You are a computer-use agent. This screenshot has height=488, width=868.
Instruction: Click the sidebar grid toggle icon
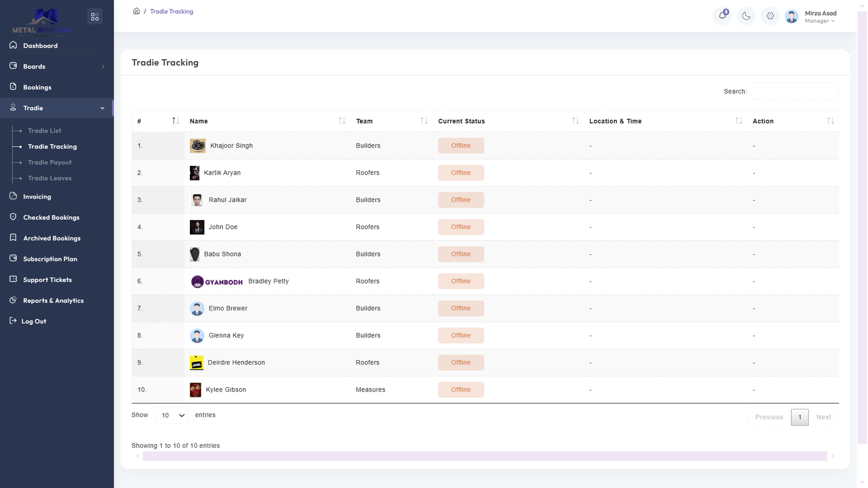pyautogui.click(x=95, y=17)
